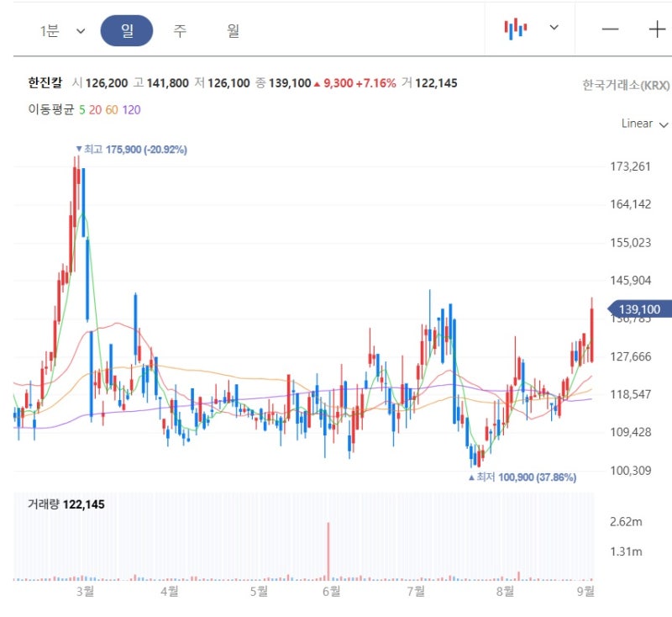Click the 173,261 price axis label

pyautogui.click(x=630, y=166)
